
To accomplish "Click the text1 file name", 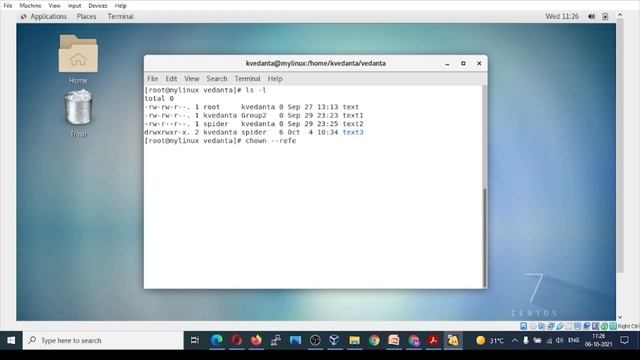I will pyautogui.click(x=353, y=116).
